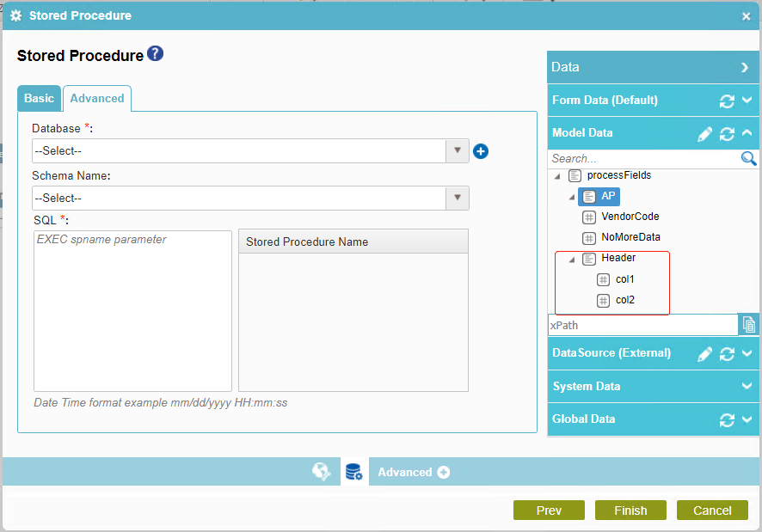762x532 pixels.
Task: Select the VendorCode tree item
Action: pos(630,217)
